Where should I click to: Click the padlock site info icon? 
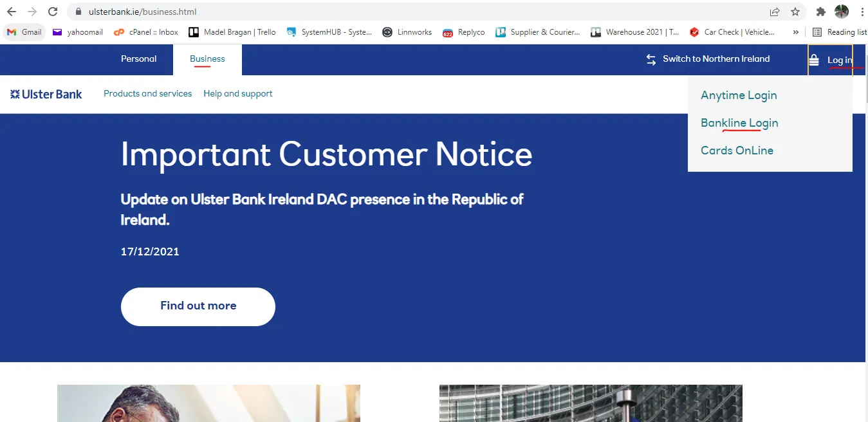(x=78, y=12)
